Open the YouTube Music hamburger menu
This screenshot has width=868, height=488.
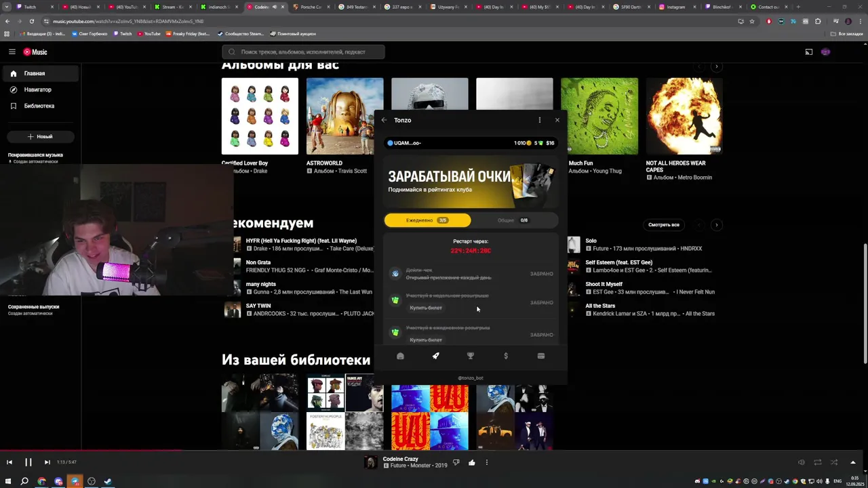point(12,52)
